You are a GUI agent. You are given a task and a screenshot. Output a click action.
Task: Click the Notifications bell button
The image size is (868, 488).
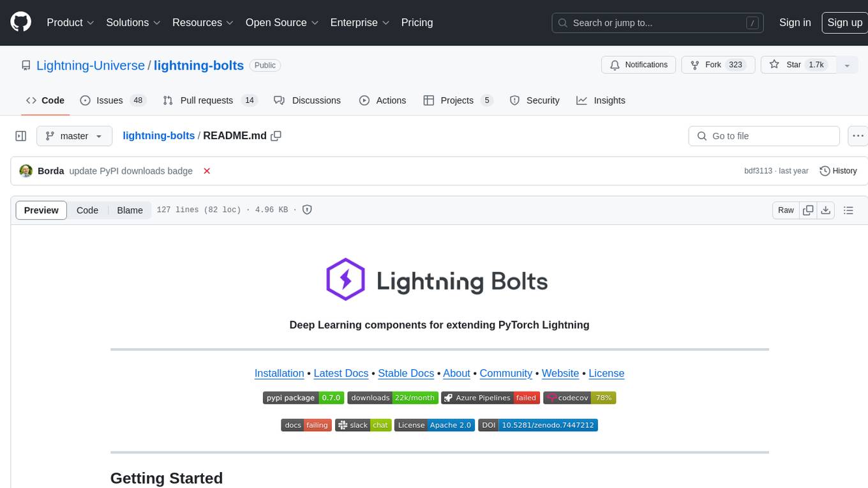639,65
